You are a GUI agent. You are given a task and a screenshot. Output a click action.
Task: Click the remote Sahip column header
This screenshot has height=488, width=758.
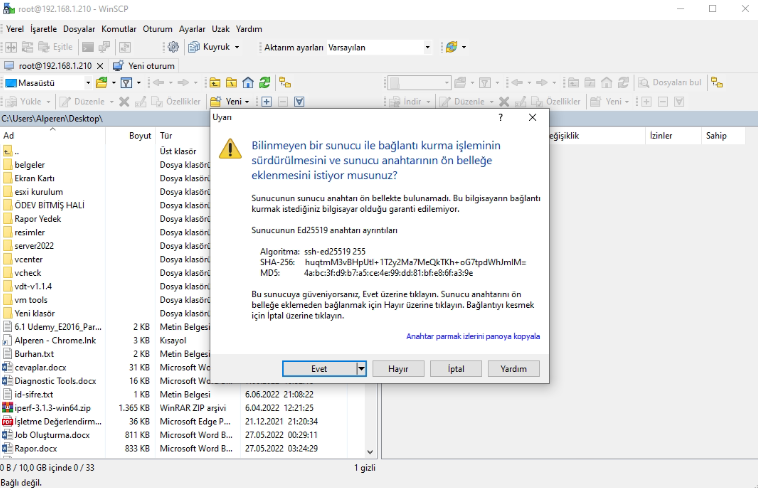(x=721, y=136)
